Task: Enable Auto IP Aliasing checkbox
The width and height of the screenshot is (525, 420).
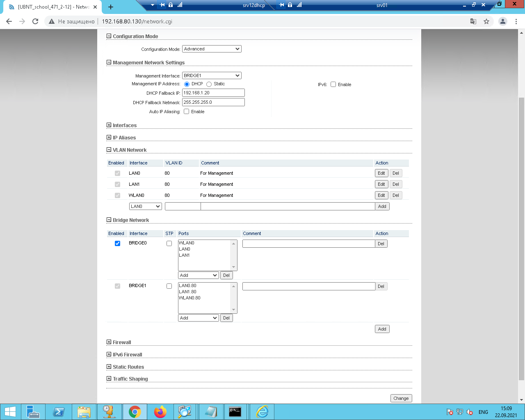Action: pyautogui.click(x=187, y=112)
